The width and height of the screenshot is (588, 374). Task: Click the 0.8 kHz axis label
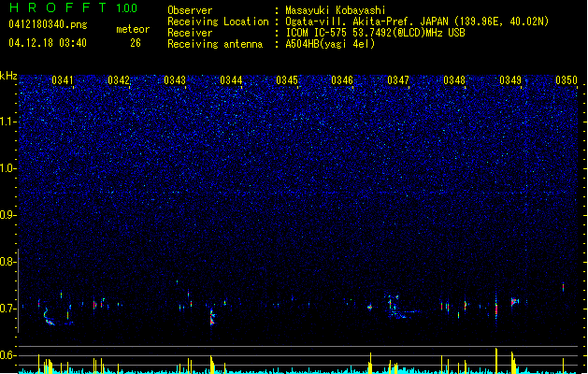tap(7, 262)
